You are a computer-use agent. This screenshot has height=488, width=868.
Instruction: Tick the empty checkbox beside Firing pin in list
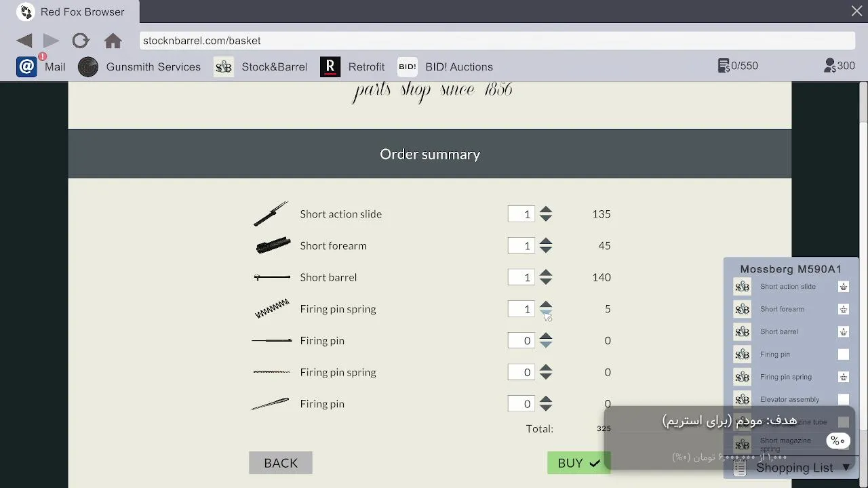pyautogui.click(x=844, y=354)
